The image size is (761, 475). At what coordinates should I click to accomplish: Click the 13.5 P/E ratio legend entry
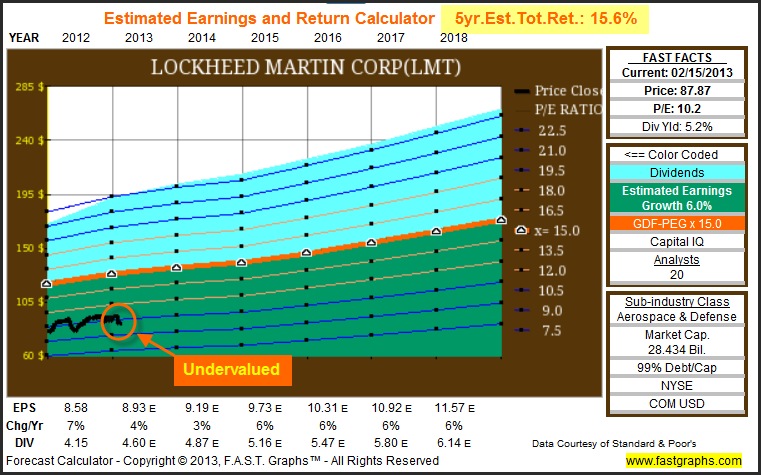541,250
